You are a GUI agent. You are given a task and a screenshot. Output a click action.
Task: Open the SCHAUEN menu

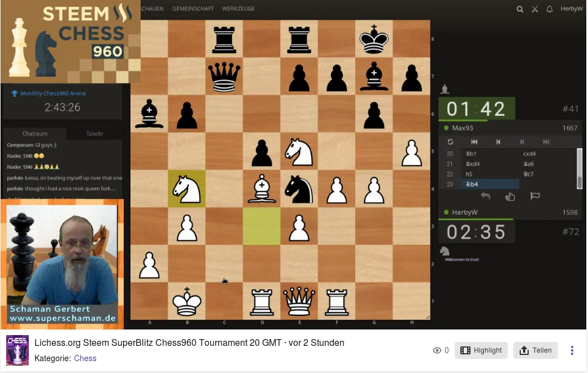[x=153, y=8]
